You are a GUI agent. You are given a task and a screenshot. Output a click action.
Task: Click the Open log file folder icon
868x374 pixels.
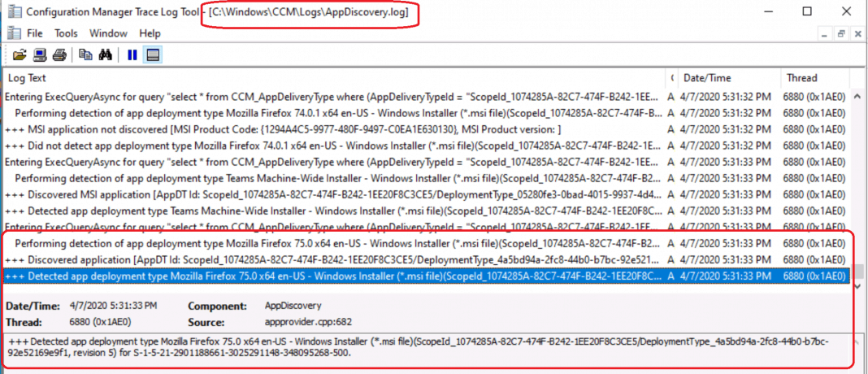20,55
